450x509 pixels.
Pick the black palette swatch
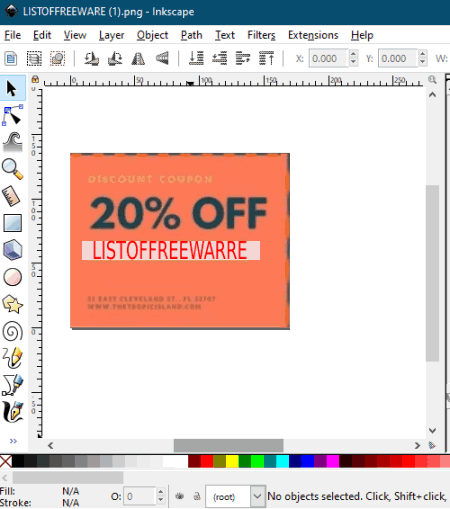pyautogui.click(x=18, y=461)
